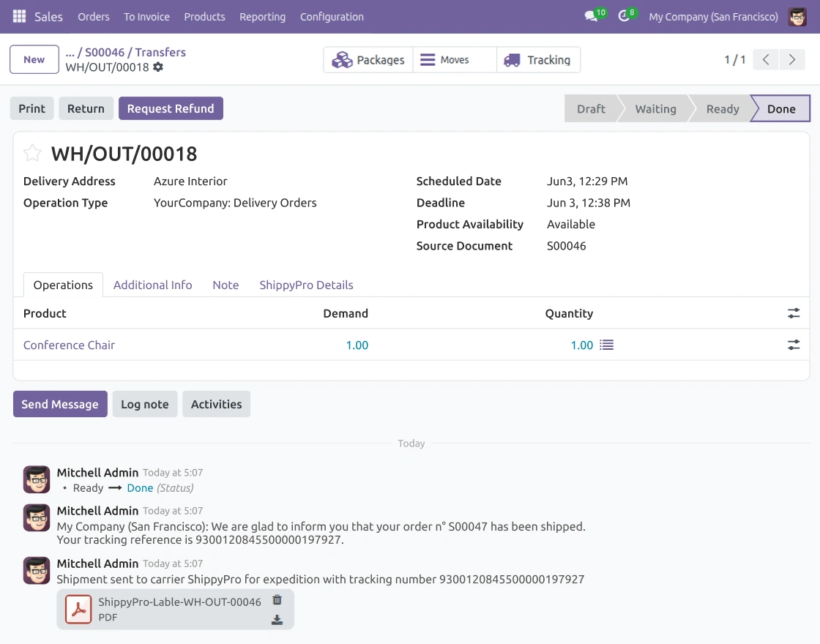Click ShippyPro-Lable-WH-OUT-00046 file name

point(180,602)
